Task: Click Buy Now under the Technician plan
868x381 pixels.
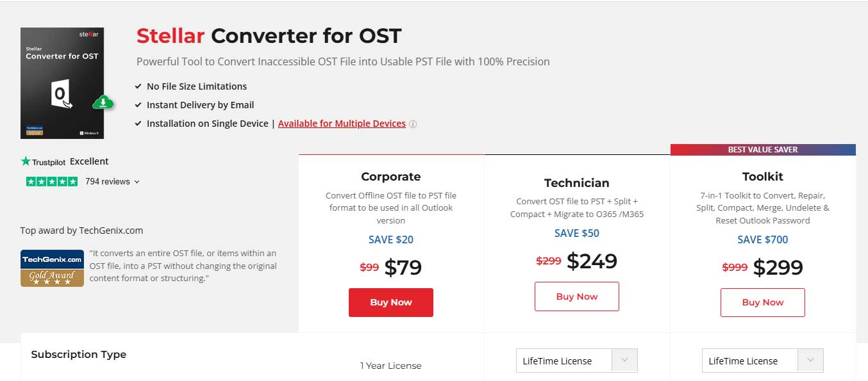Action: tap(576, 296)
